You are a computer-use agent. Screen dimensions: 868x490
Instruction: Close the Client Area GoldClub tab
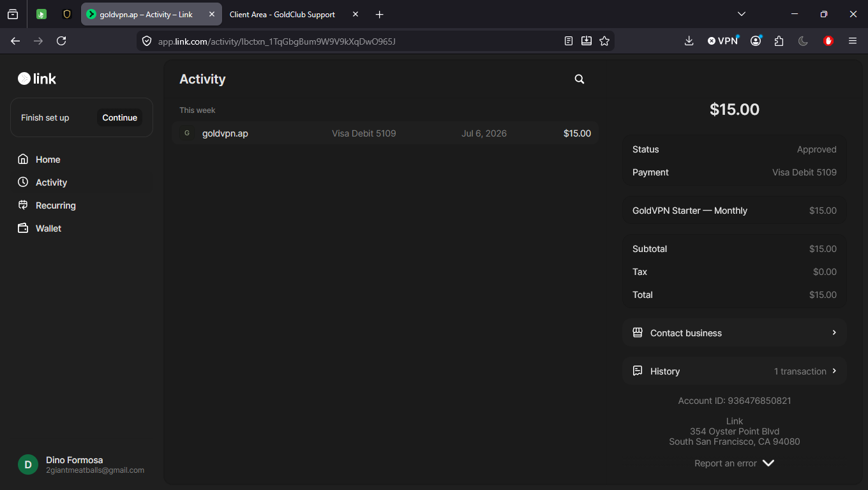point(355,14)
